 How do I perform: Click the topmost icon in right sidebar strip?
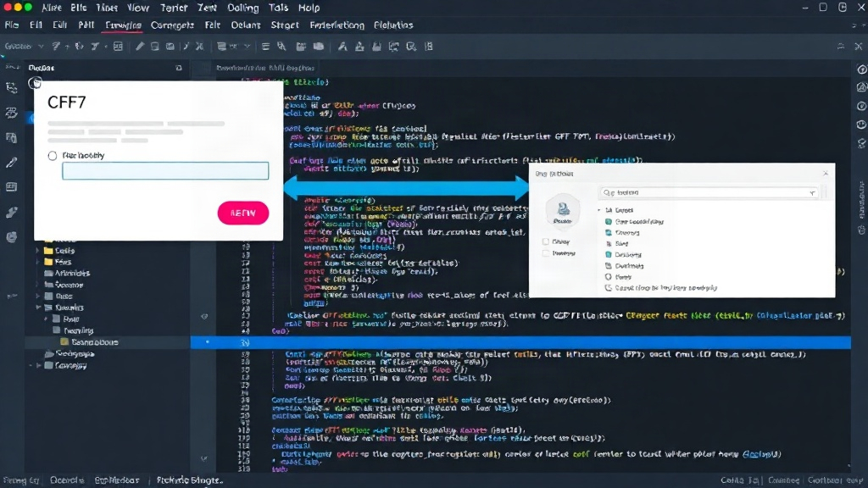(861, 69)
